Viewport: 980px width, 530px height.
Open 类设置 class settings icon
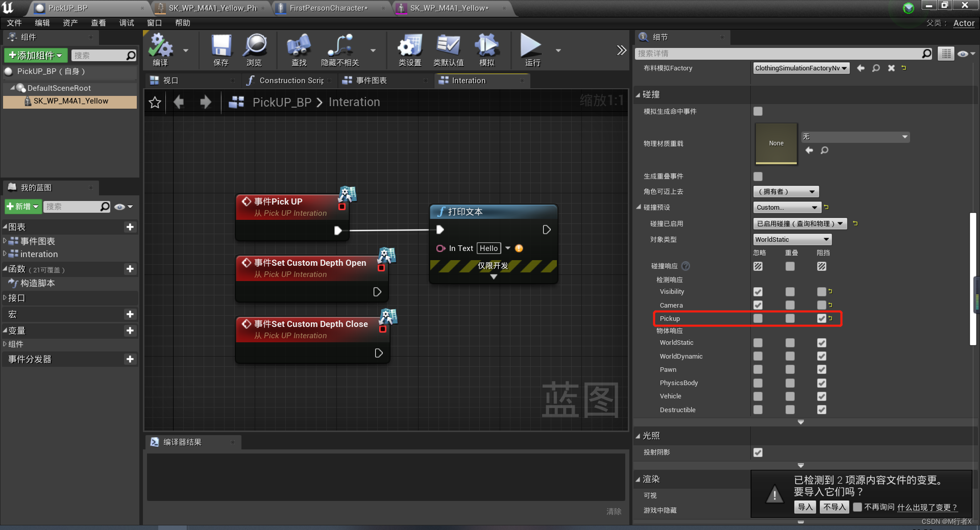click(410, 49)
